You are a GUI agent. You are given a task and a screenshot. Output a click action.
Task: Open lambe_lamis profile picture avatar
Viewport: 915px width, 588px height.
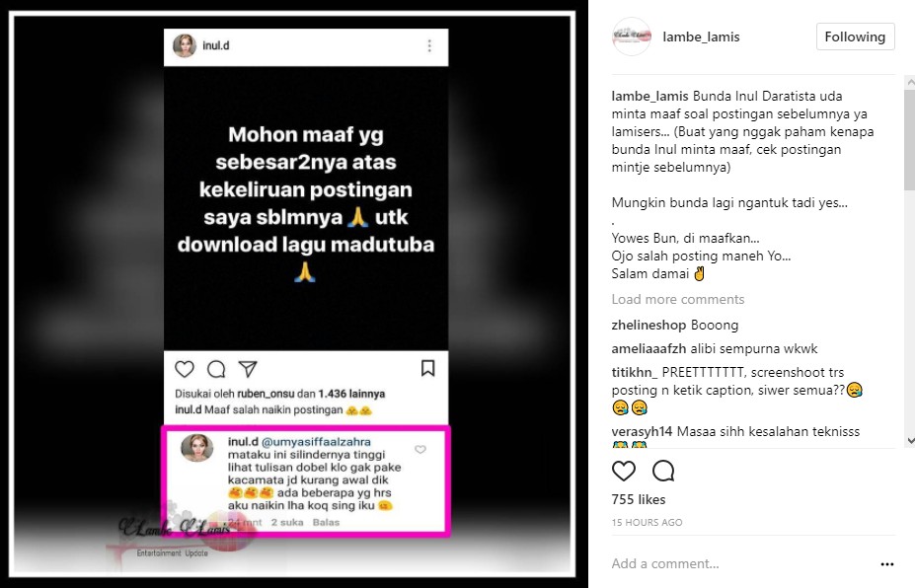(632, 37)
